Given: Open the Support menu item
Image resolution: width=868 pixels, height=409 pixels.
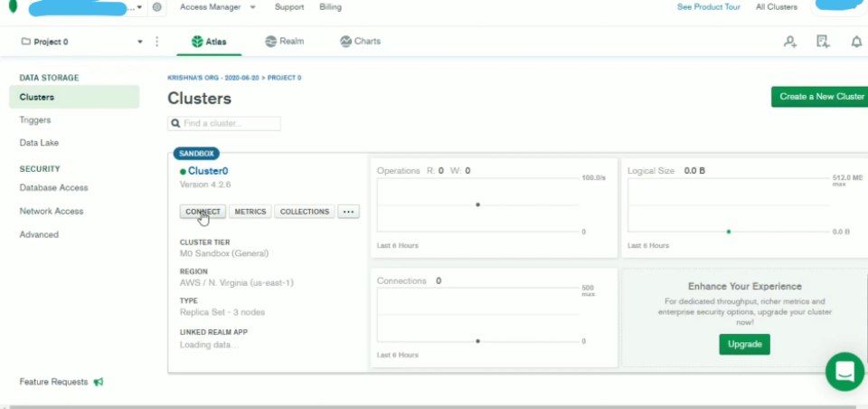Looking at the screenshot, I should coord(289,7).
